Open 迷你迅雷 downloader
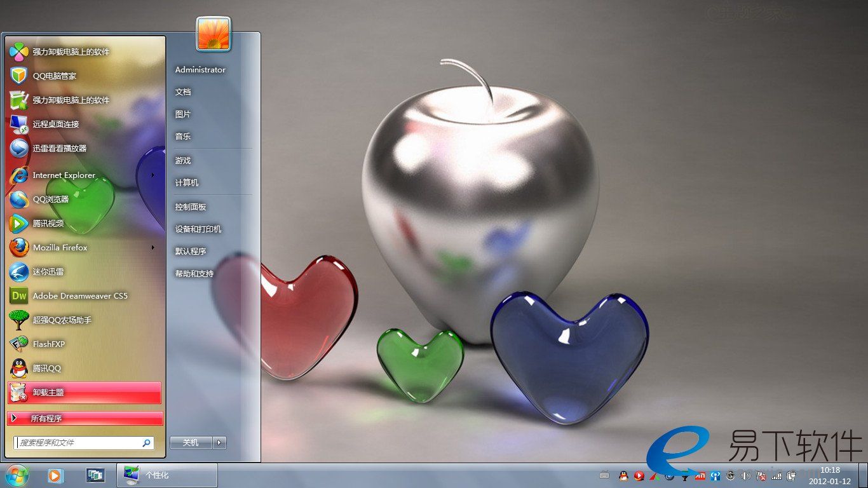This screenshot has width=868, height=488. (84, 271)
